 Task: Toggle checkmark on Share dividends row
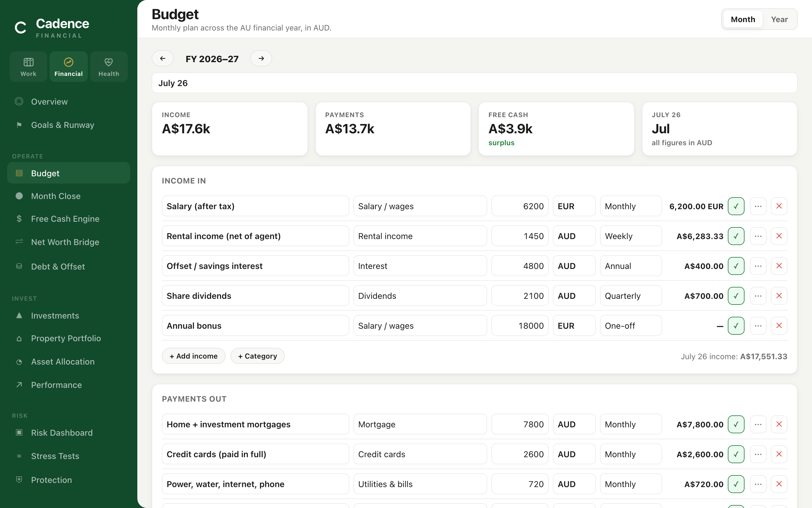point(736,296)
